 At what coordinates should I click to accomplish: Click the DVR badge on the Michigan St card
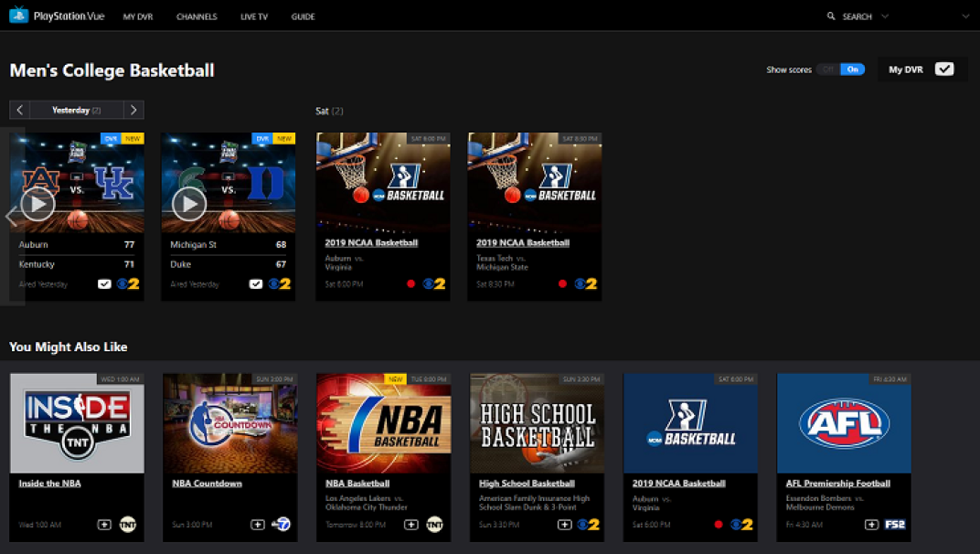point(262,139)
